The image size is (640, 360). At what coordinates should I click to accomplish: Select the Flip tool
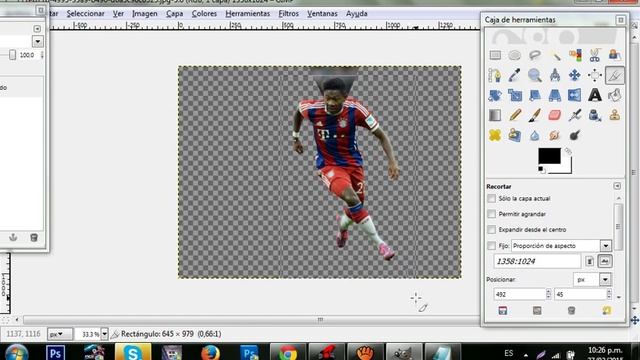(575, 95)
